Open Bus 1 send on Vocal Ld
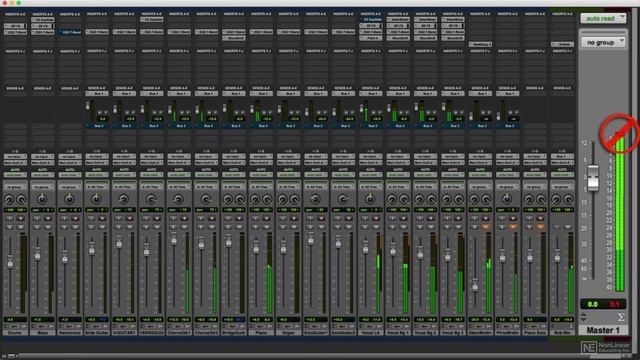 [x=371, y=93]
